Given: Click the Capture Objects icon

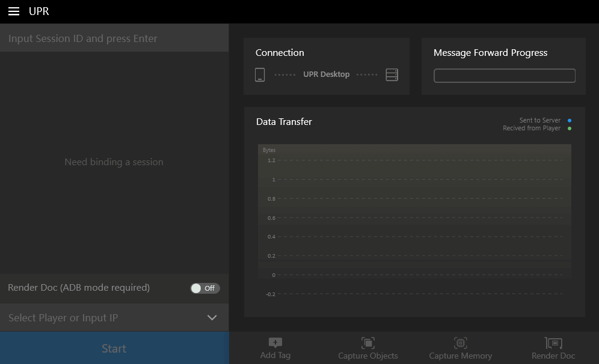Looking at the screenshot, I should [x=367, y=343].
